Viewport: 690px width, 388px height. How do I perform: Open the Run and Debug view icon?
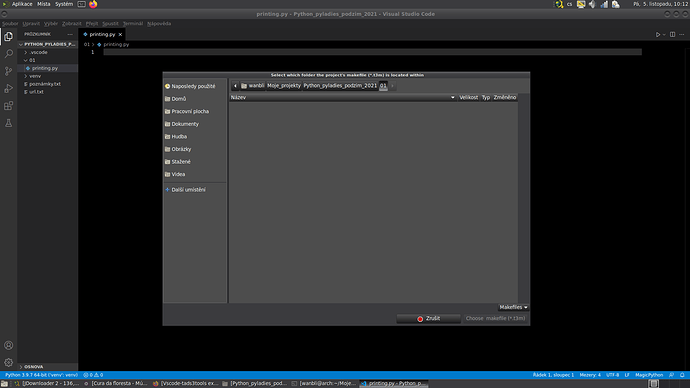pyautogui.click(x=8, y=88)
